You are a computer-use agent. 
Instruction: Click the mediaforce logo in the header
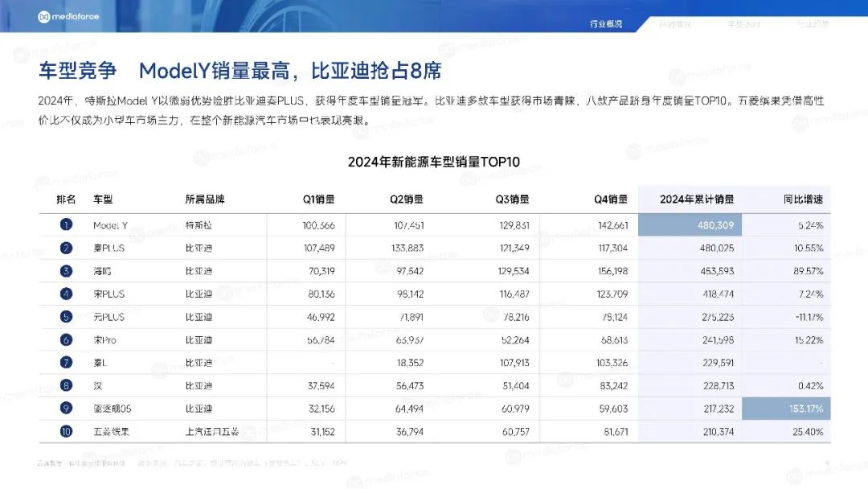coord(68,16)
